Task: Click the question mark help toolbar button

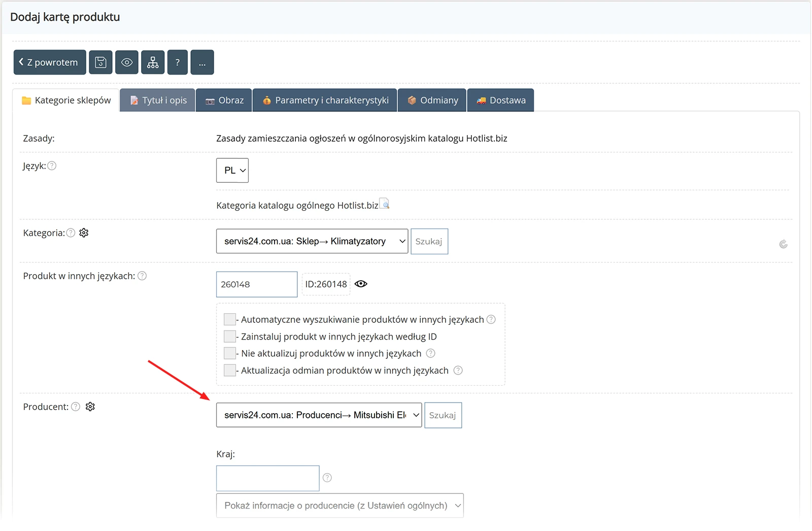Action: (x=178, y=62)
